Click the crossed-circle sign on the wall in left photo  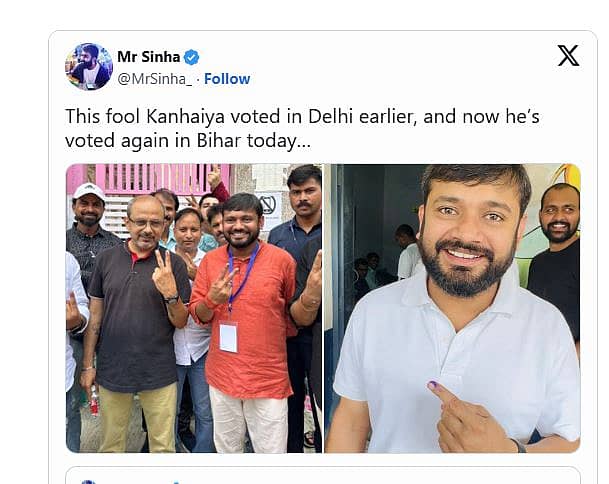pyautogui.click(x=267, y=205)
